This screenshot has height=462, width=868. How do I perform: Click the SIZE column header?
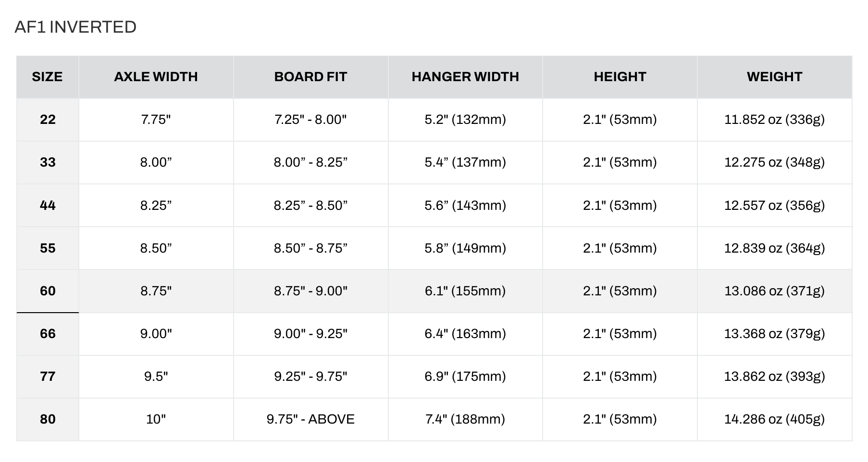click(x=48, y=77)
